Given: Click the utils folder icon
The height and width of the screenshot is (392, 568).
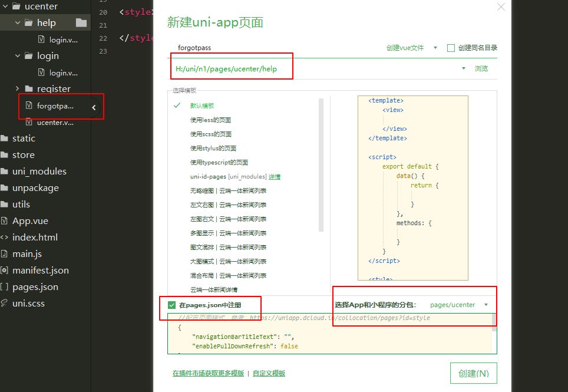Looking at the screenshot, I should coord(4,205).
